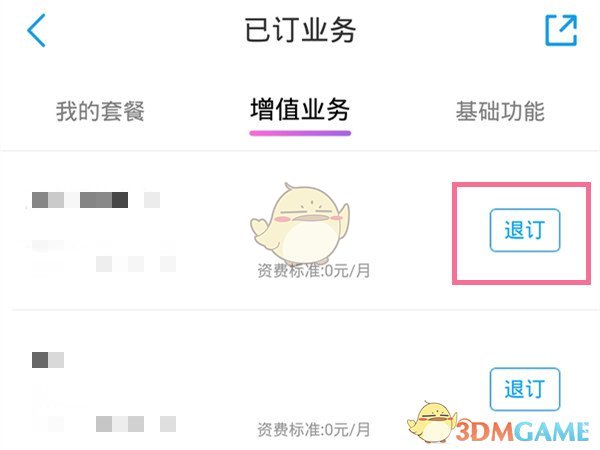
Task: Click 退订 for the second listed service
Action: pos(525,389)
